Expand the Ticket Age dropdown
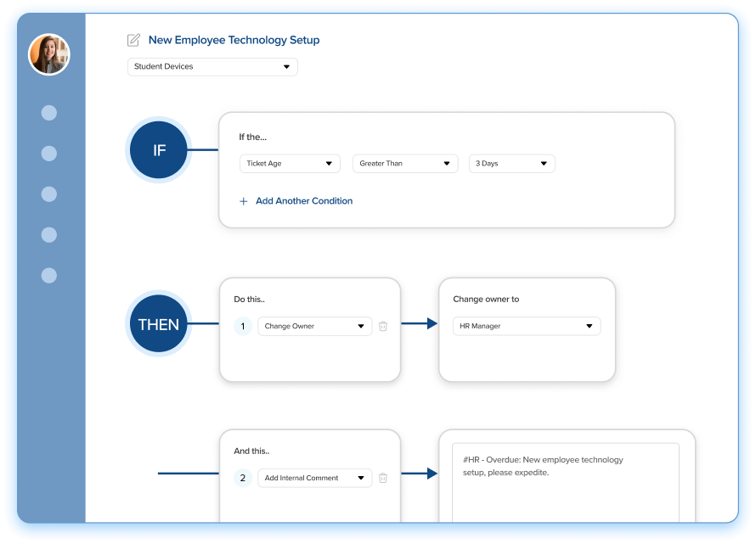This screenshot has height=544, width=756. pyautogui.click(x=290, y=163)
